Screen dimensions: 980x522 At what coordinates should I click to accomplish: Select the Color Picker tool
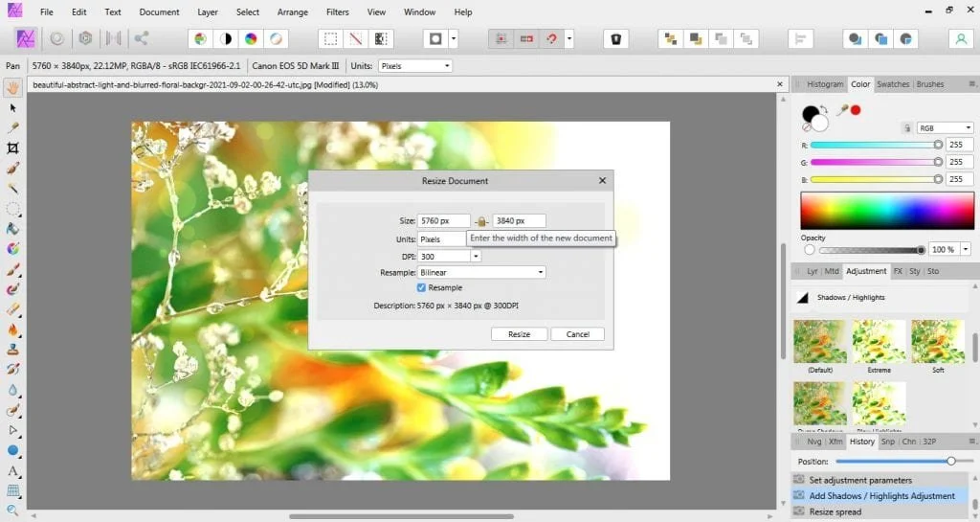pos(12,127)
